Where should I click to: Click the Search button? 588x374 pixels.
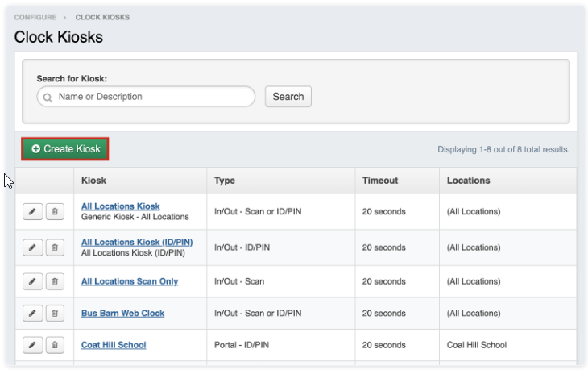(x=288, y=97)
